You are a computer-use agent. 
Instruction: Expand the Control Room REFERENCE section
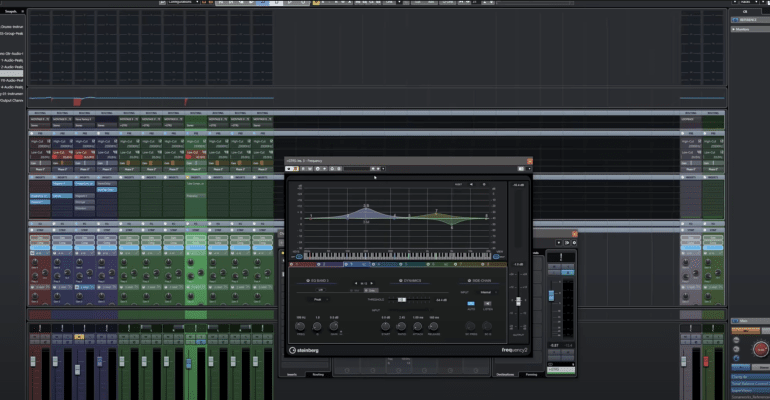coord(748,20)
